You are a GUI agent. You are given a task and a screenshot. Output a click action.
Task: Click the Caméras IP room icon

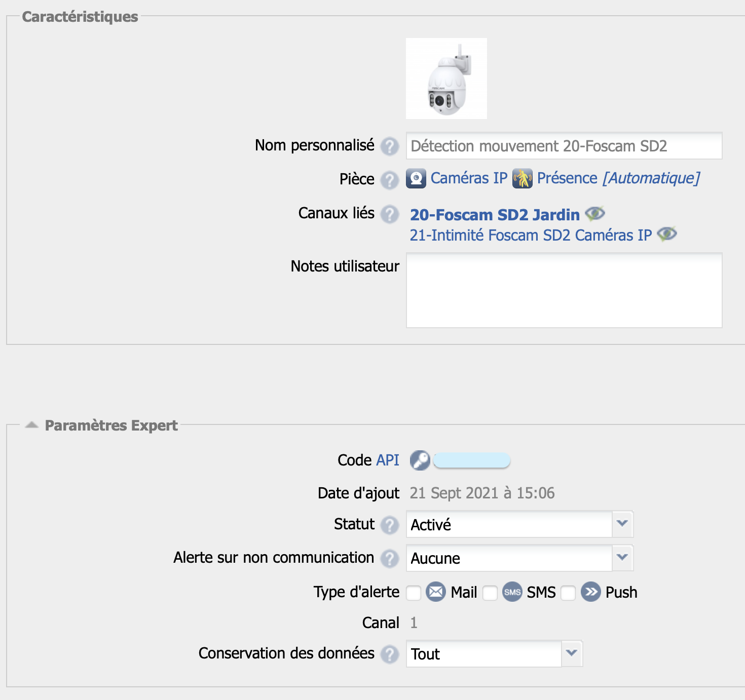point(416,178)
